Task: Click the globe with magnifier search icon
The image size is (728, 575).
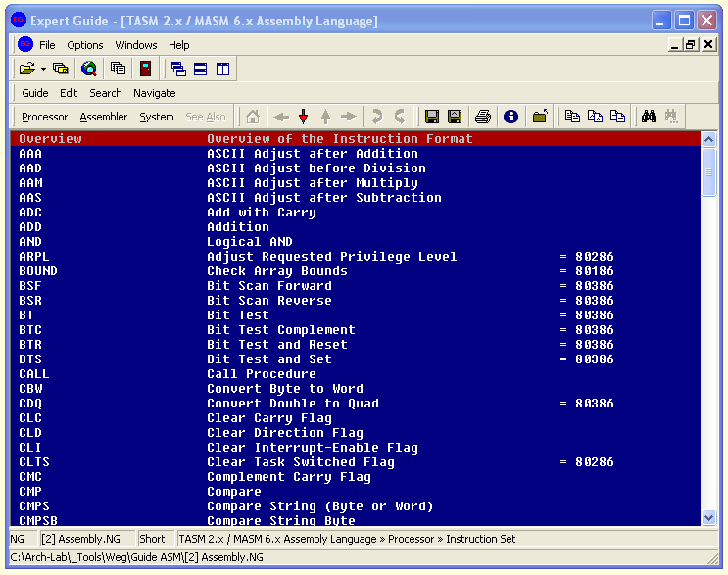Action: click(x=89, y=70)
